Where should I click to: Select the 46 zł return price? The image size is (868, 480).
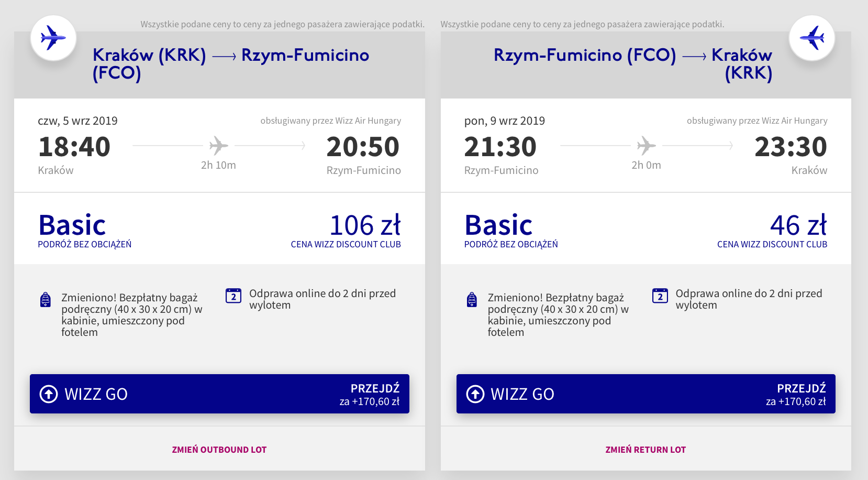pyautogui.click(x=798, y=225)
